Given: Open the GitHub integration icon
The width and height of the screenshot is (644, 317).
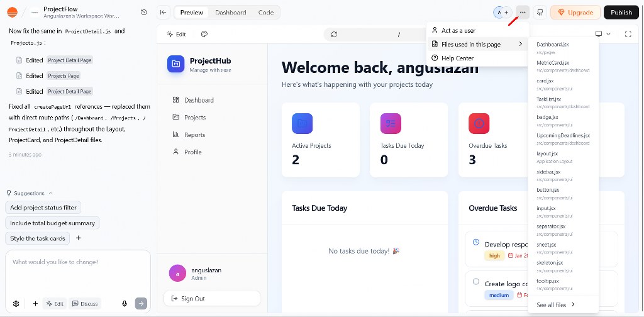Looking at the screenshot, I should coord(540,13).
